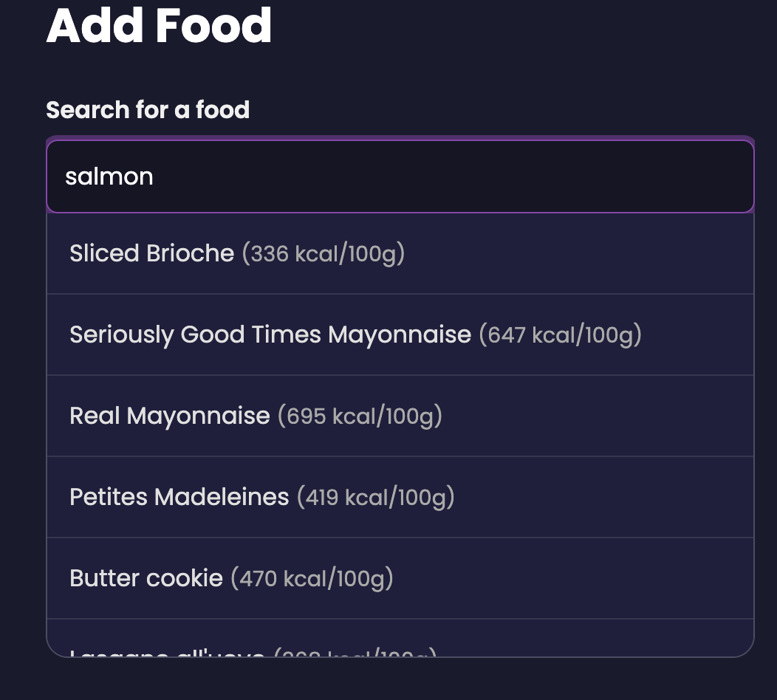Click the 419 kcal/100g calorie text
Viewport: 777px width, 700px height.
click(375, 498)
